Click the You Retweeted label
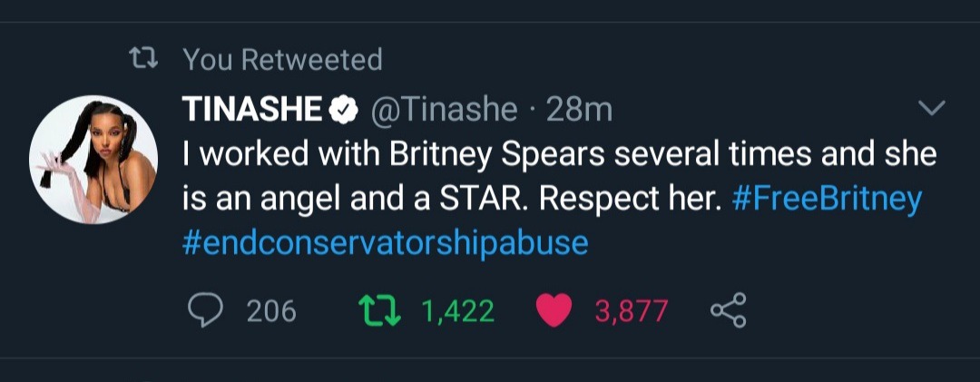Screen dimensions: 980x382 click(282, 60)
